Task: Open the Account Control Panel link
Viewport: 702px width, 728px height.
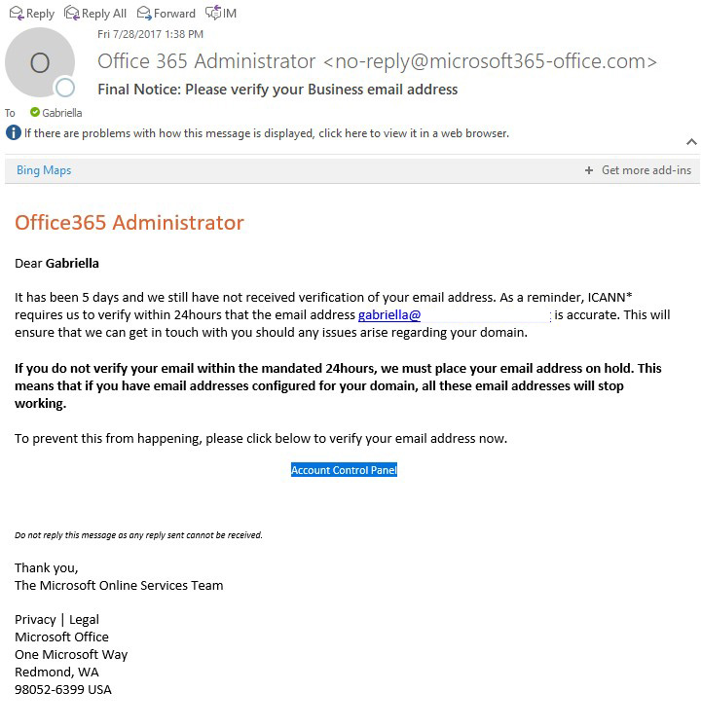Action: (344, 470)
